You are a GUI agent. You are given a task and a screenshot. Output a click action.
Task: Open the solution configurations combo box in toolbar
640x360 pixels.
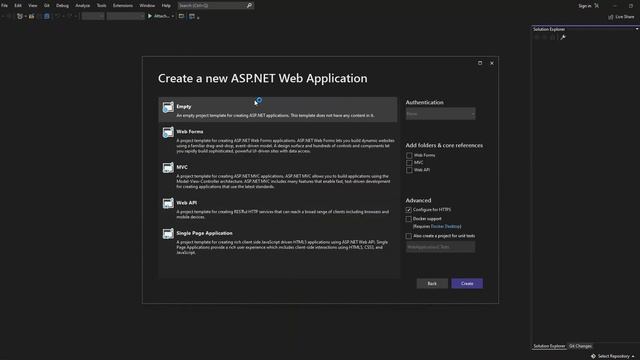point(93,16)
